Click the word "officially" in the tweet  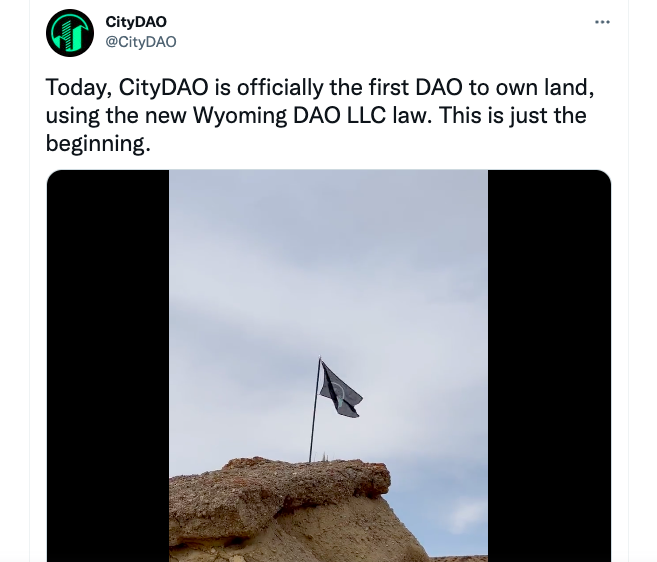[x=280, y=87]
